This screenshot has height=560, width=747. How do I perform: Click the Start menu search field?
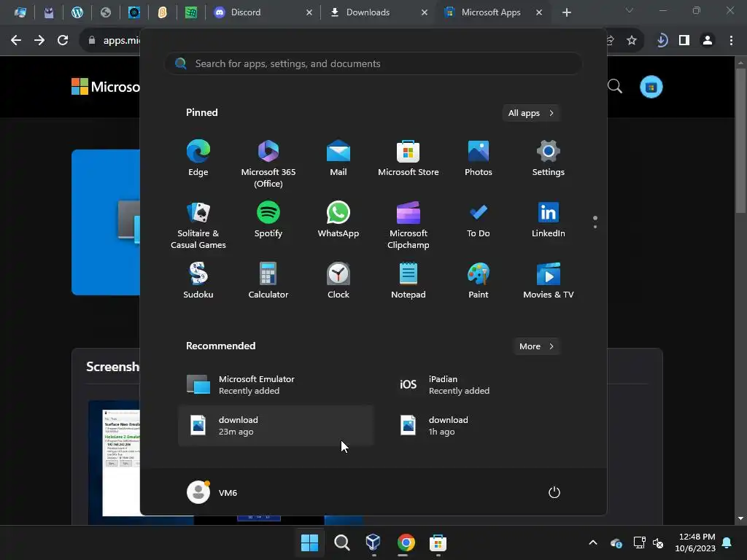(x=373, y=63)
